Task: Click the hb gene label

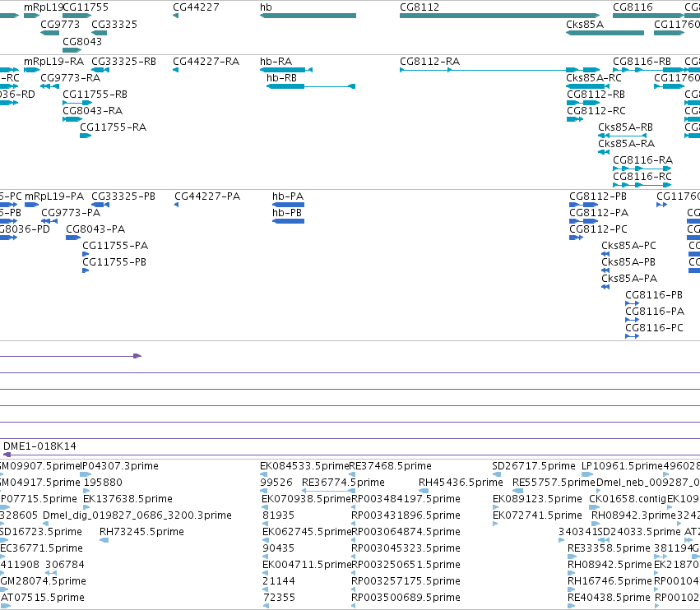Action: 266,7
